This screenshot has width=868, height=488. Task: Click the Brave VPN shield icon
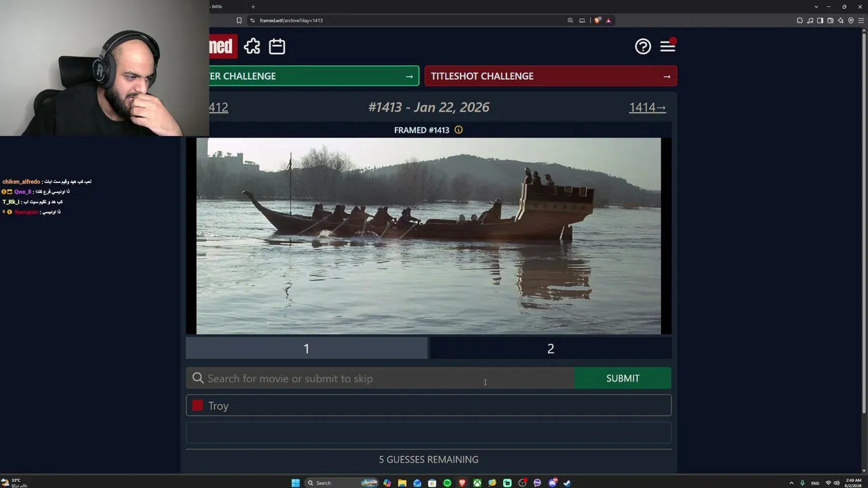point(851,20)
